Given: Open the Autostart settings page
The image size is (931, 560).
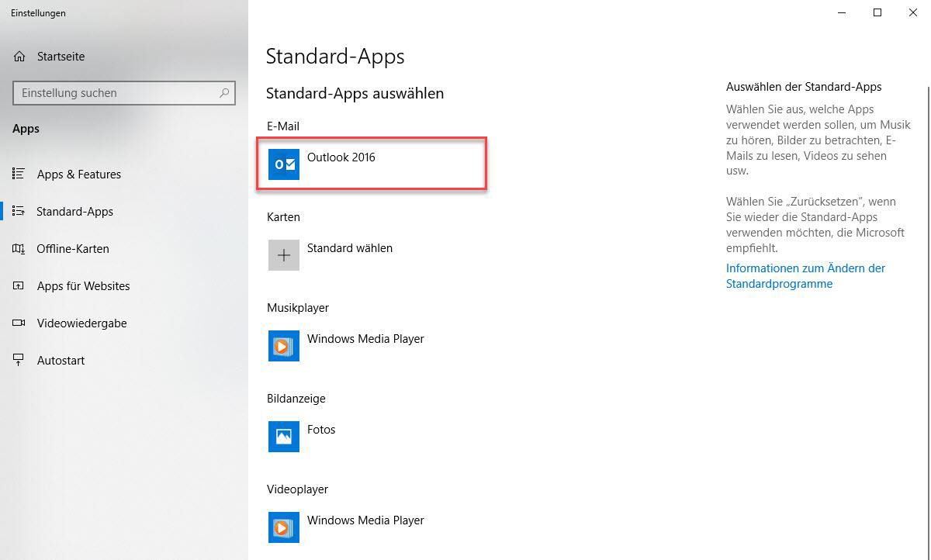Looking at the screenshot, I should click(x=61, y=361).
